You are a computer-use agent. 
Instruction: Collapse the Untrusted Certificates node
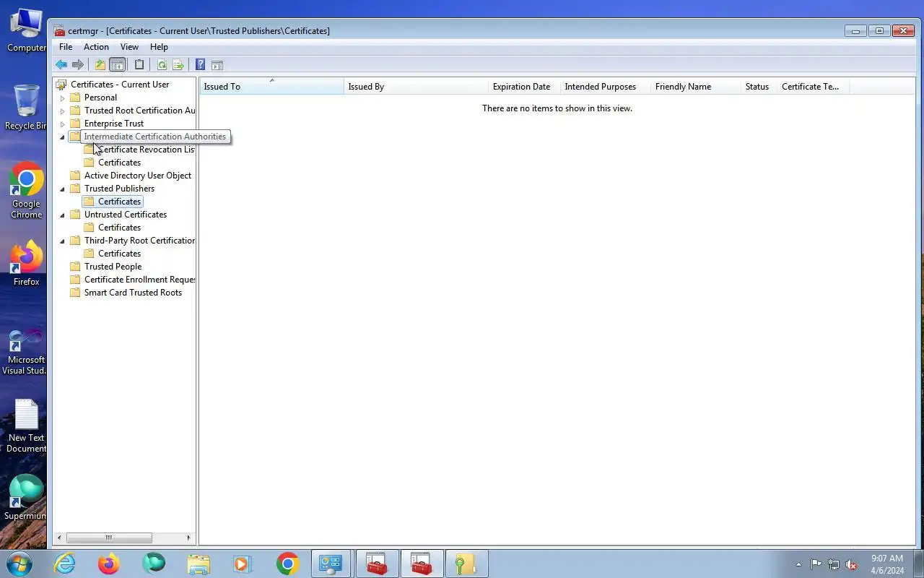pos(62,215)
